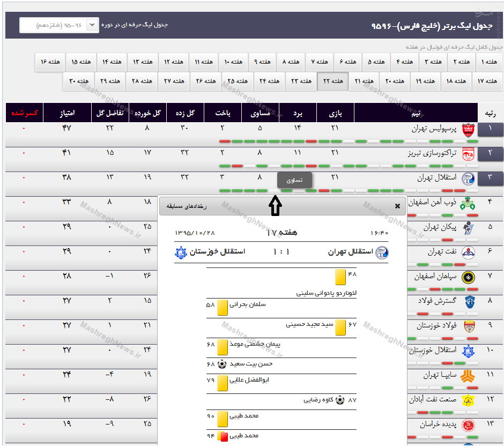Open تراکتورسازی تبریز team link

pyautogui.click(x=432, y=153)
